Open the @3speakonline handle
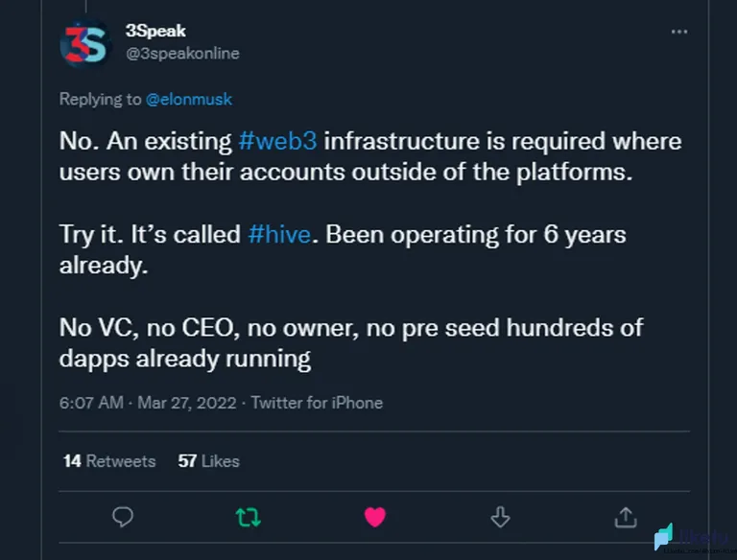Screen dimensions: 737x560 click(182, 54)
